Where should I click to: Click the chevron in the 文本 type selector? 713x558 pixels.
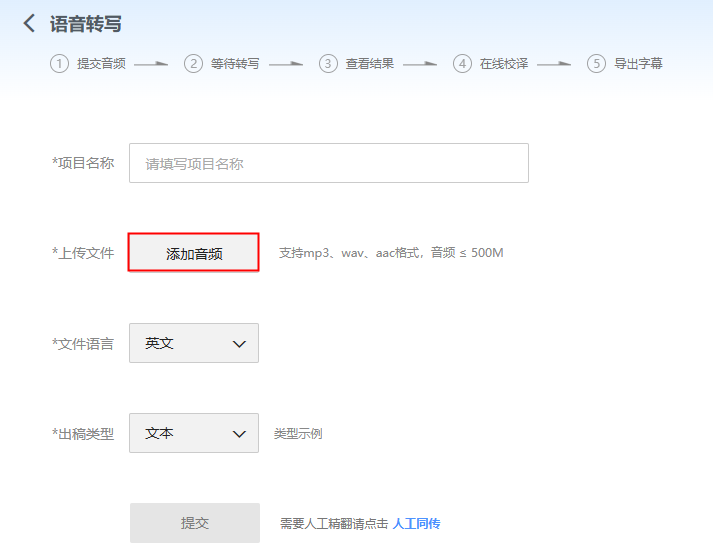[x=239, y=434]
